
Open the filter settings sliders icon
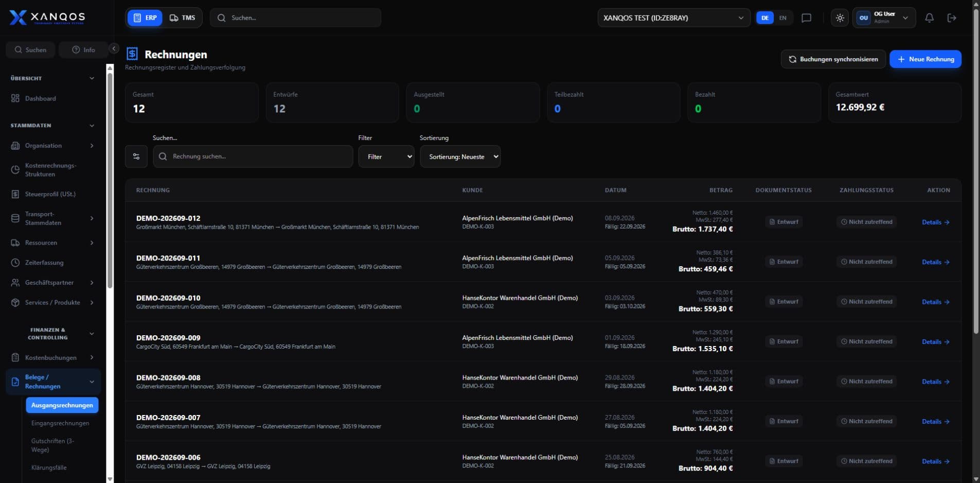pos(136,157)
